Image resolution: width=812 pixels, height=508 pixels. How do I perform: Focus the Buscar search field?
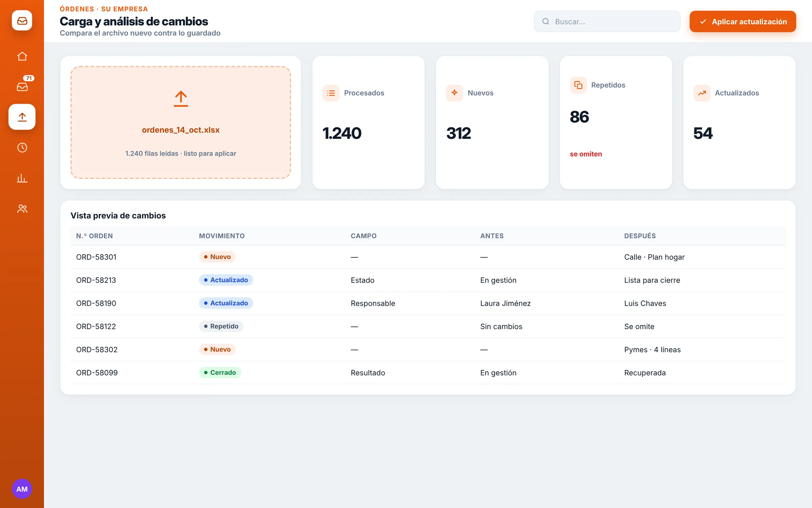[607, 22]
